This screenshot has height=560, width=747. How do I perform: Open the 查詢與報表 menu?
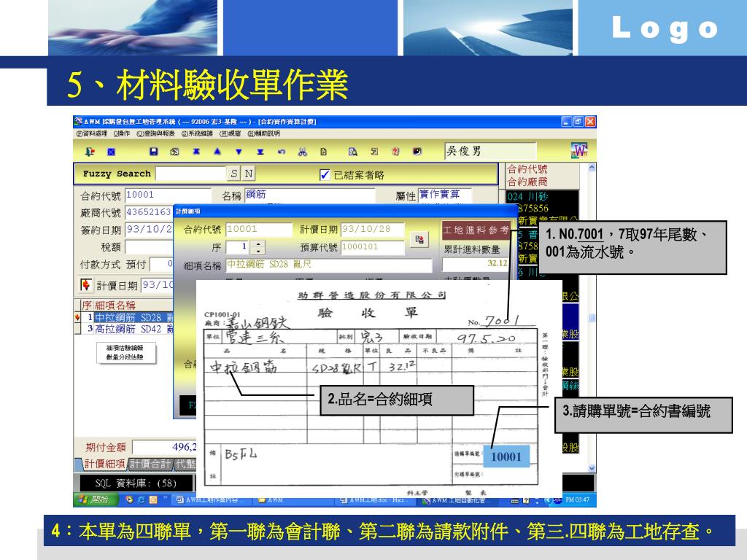(x=156, y=134)
